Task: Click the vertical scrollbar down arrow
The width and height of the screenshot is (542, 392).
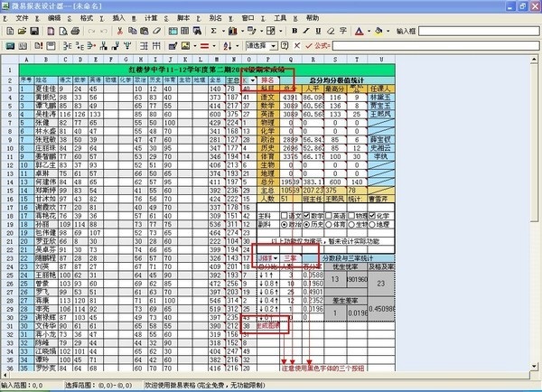Action: (x=535, y=366)
